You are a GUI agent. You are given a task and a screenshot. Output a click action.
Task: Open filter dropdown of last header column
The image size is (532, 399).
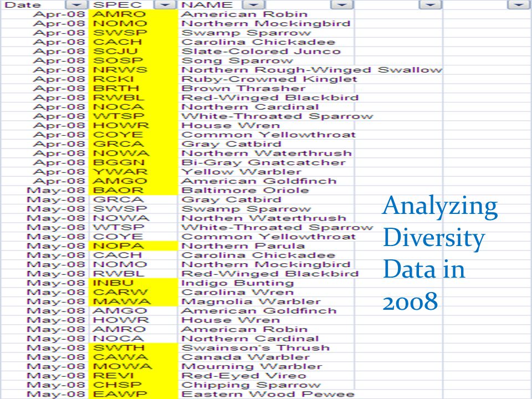[x=519, y=5]
